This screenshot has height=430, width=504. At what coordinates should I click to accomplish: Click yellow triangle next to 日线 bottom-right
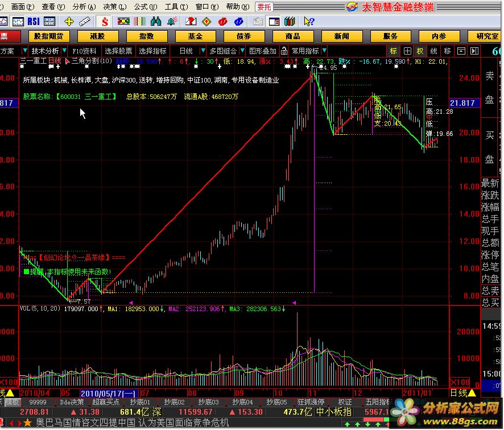click(x=472, y=392)
